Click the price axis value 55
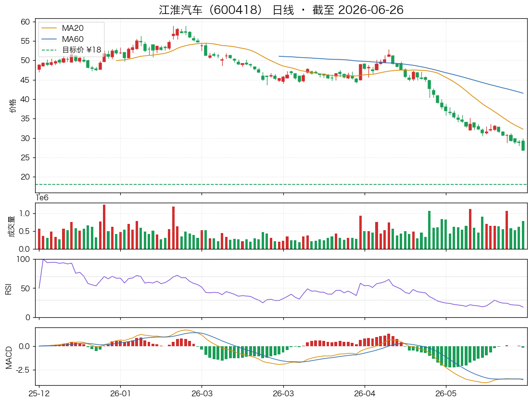The image size is (532, 403). point(25,41)
